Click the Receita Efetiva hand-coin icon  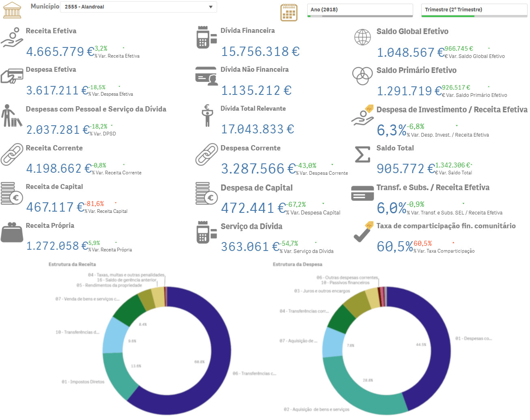pos(12,38)
